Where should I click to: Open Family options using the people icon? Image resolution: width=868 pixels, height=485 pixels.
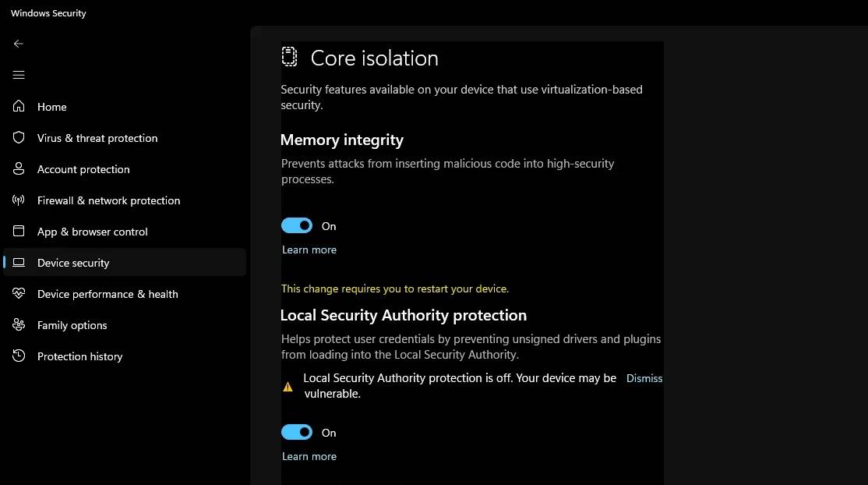click(x=18, y=324)
